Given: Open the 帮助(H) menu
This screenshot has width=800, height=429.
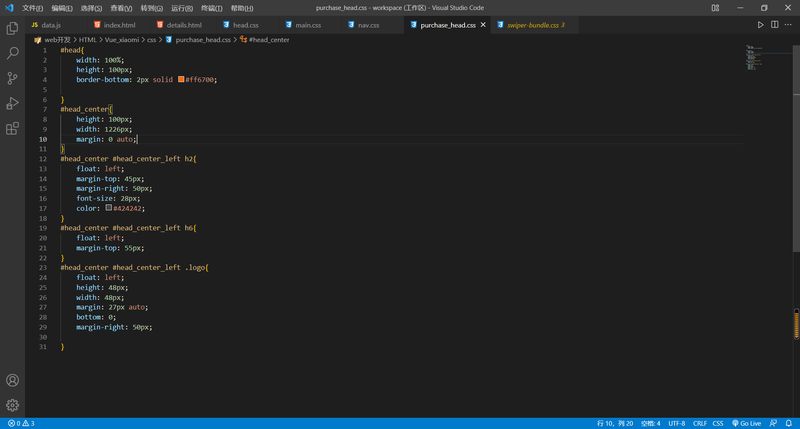Looking at the screenshot, I should point(242,8).
